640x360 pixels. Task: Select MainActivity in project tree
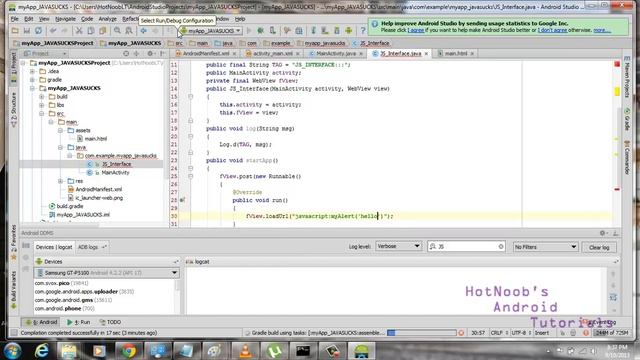(x=115, y=173)
